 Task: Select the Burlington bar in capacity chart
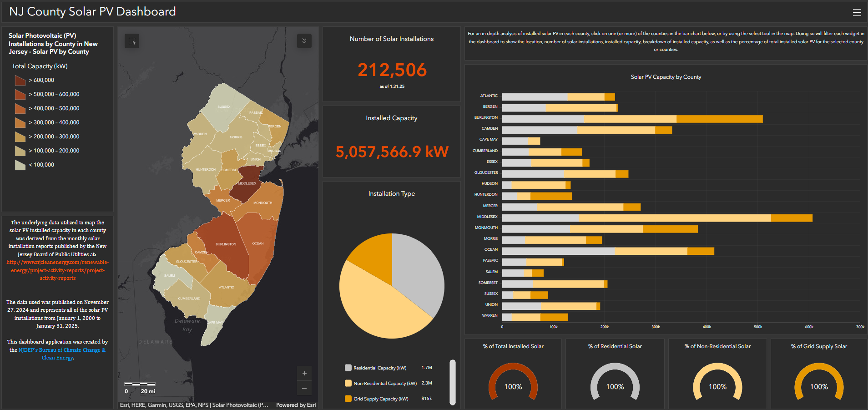click(x=632, y=119)
